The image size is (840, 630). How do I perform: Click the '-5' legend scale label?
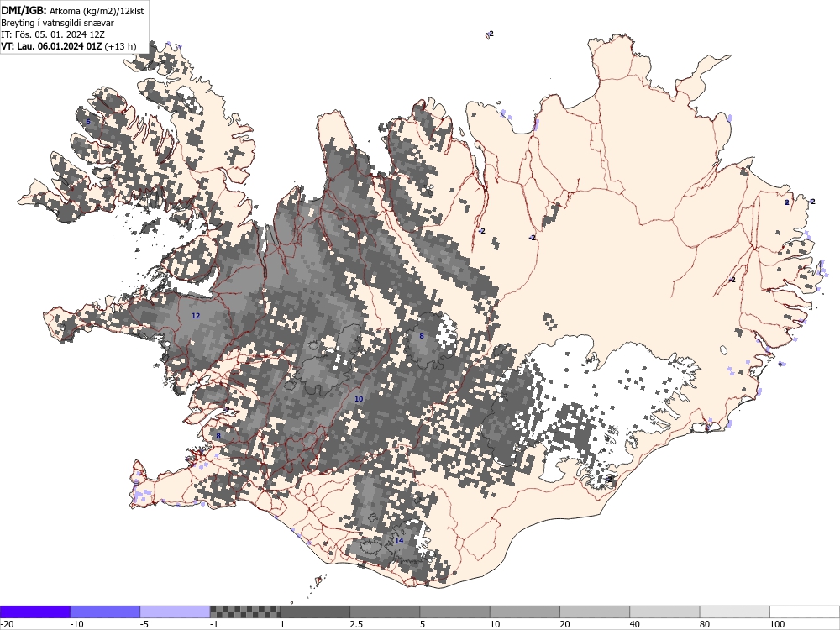(x=144, y=624)
